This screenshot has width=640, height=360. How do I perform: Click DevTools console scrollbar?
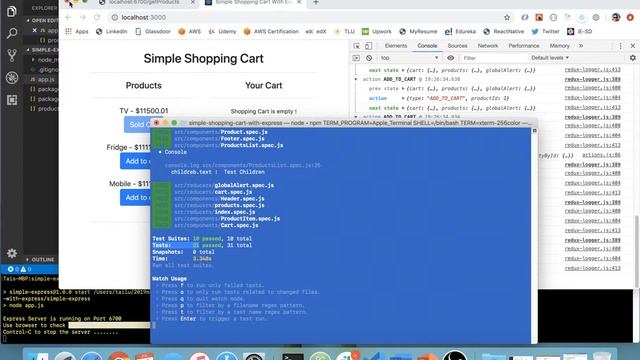click(637, 251)
